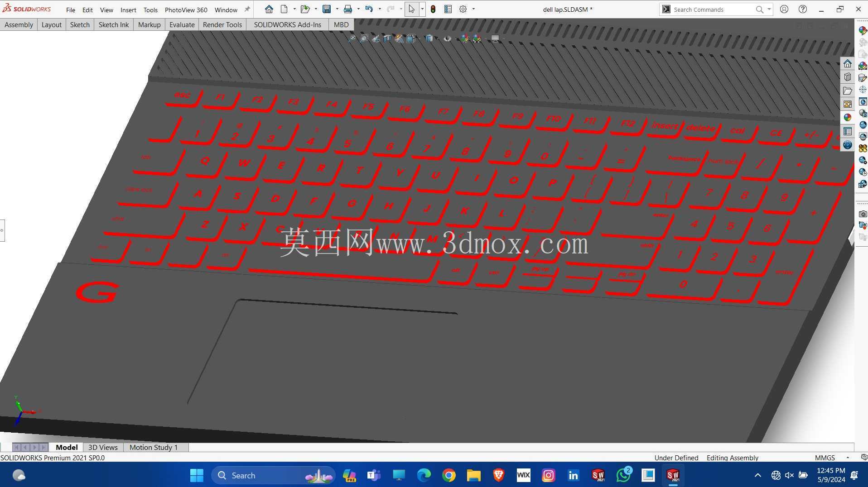This screenshot has height=487, width=868.
Task: Open the PhotoView 360 menu
Action: [186, 10]
